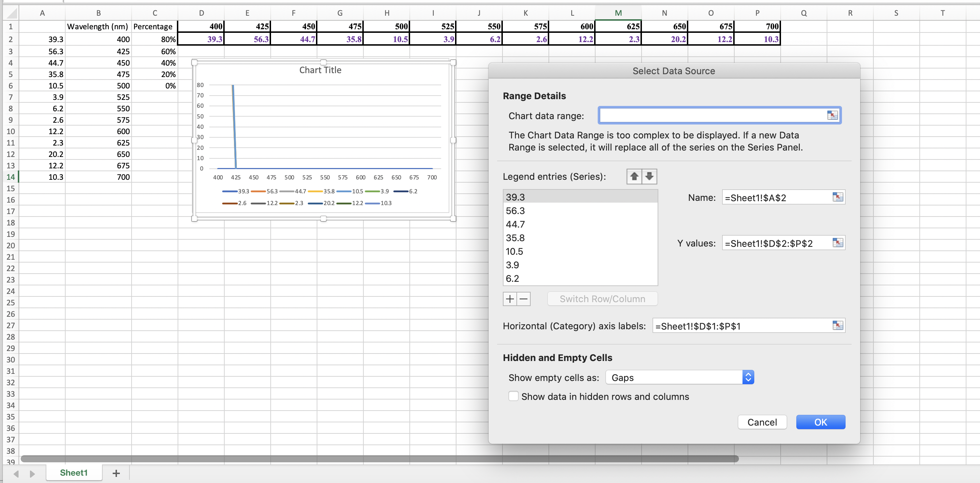Image resolution: width=980 pixels, height=483 pixels.
Task: Select the 3.9 series in the legend list
Action: (x=580, y=265)
